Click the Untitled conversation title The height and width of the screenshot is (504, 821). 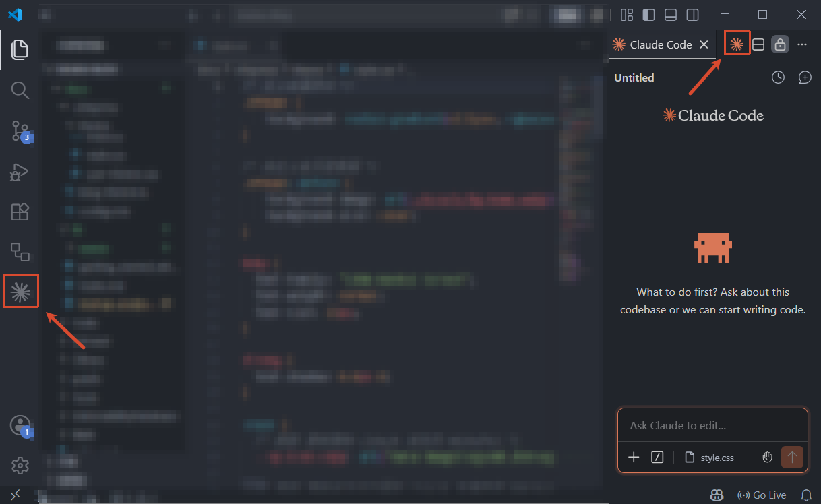[x=634, y=77]
